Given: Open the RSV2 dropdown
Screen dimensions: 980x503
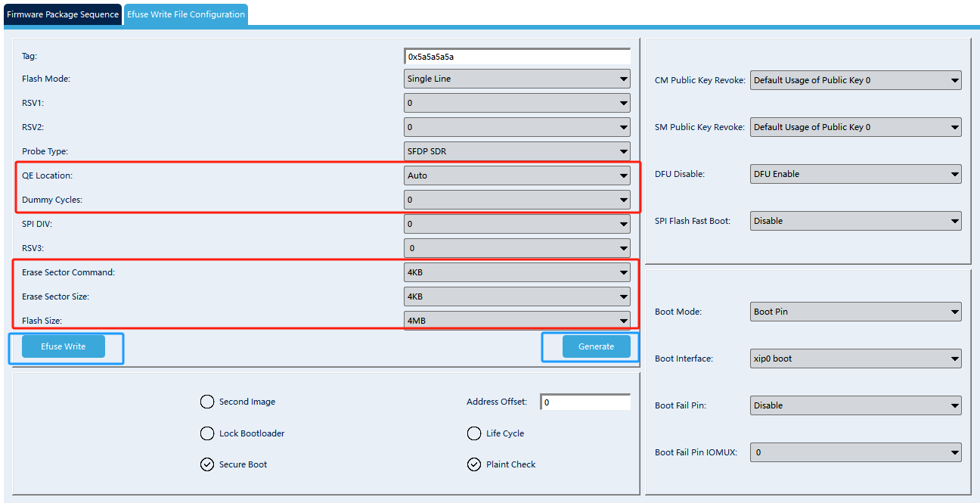Looking at the screenshot, I should (x=517, y=127).
